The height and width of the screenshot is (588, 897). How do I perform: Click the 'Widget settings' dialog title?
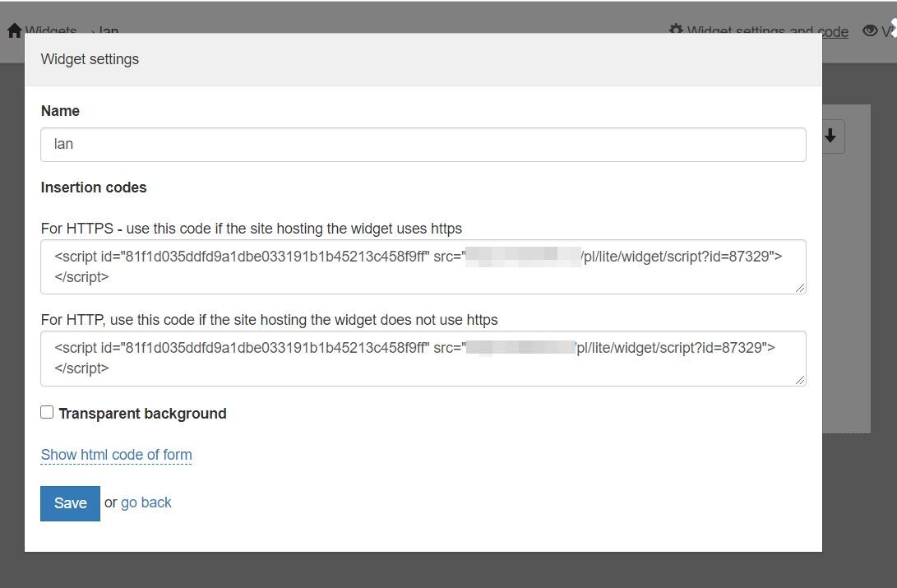coord(90,59)
